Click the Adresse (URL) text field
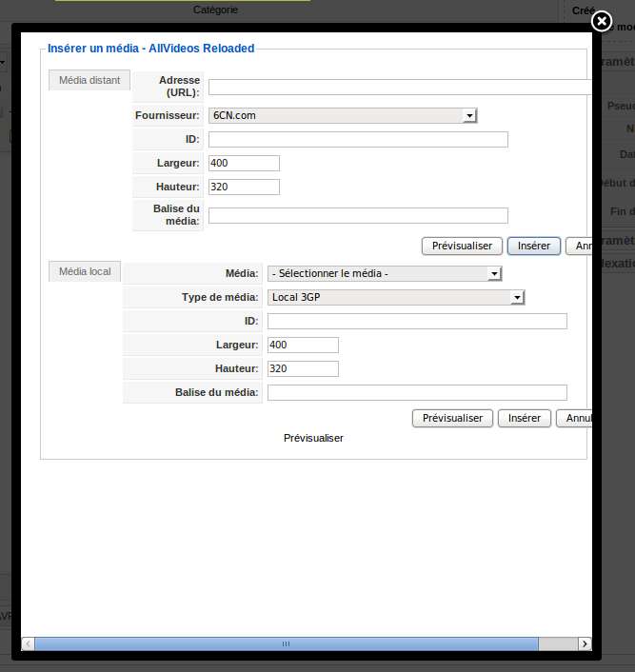 point(400,88)
